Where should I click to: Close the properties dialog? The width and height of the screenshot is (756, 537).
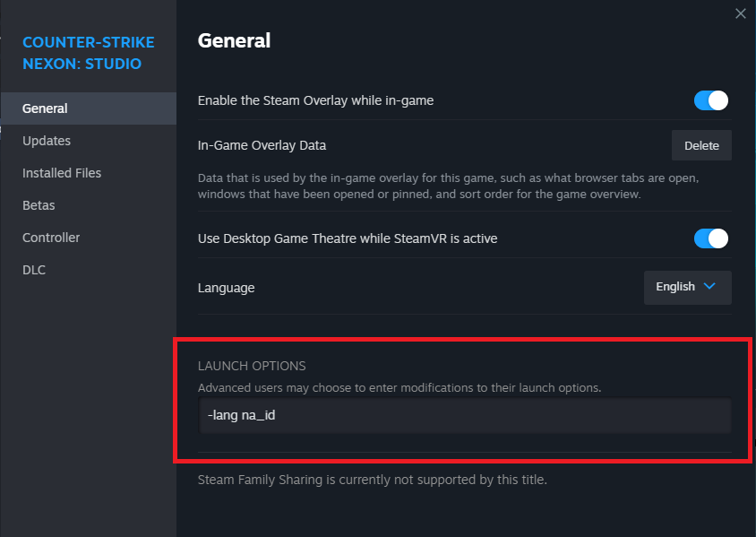click(x=740, y=13)
